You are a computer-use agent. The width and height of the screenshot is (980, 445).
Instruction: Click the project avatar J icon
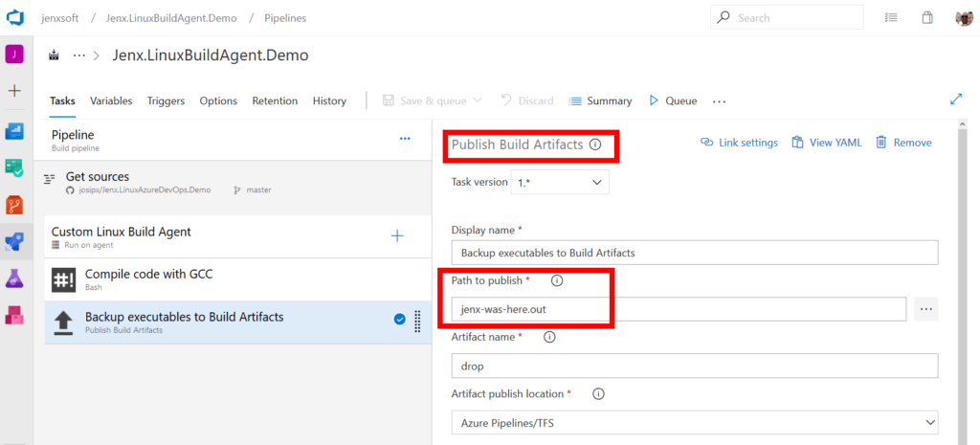coord(14,55)
